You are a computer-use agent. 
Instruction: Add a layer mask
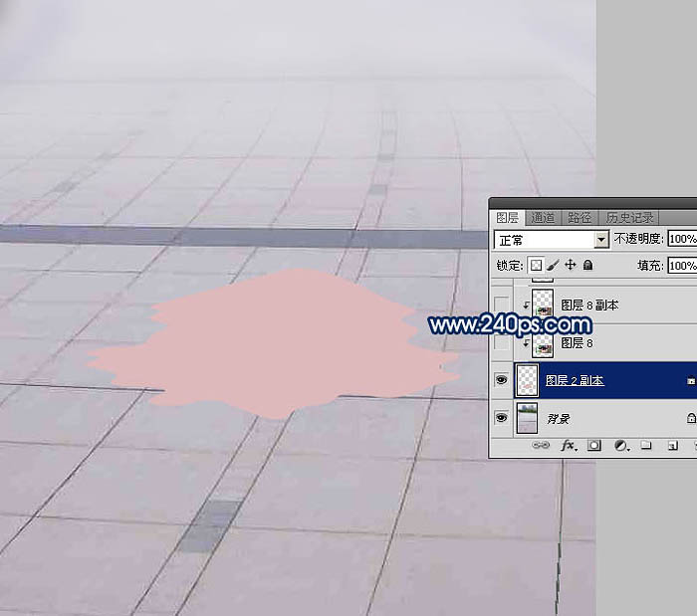[594, 445]
